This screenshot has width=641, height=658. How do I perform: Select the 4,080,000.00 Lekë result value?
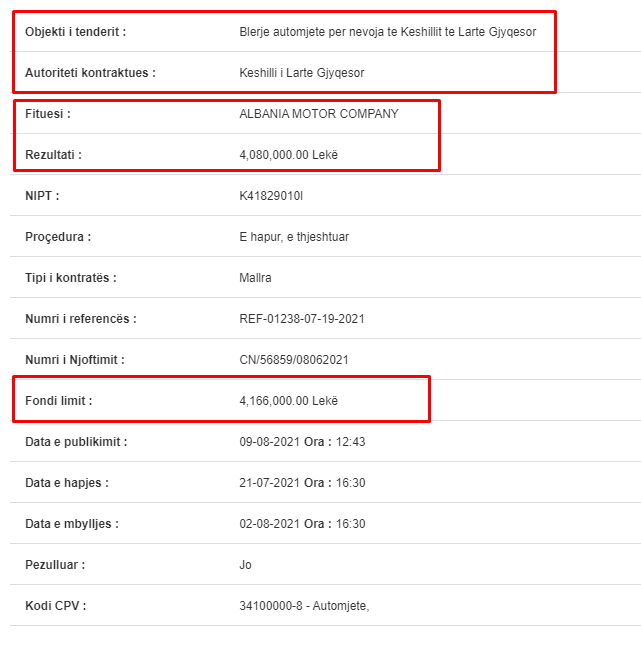pos(288,155)
